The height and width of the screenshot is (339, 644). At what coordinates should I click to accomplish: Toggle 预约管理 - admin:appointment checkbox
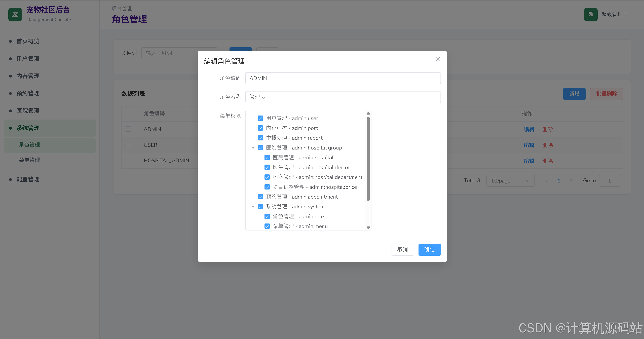[x=260, y=197]
